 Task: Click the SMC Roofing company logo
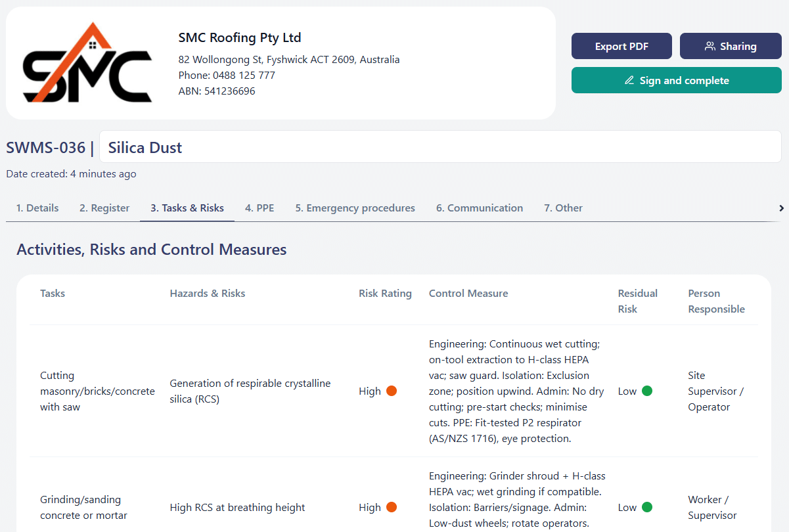87,63
